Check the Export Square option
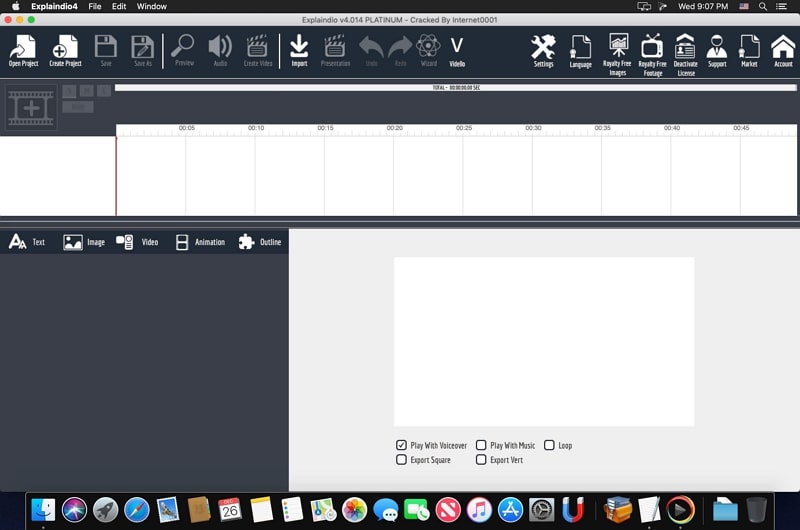 coord(402,460)
